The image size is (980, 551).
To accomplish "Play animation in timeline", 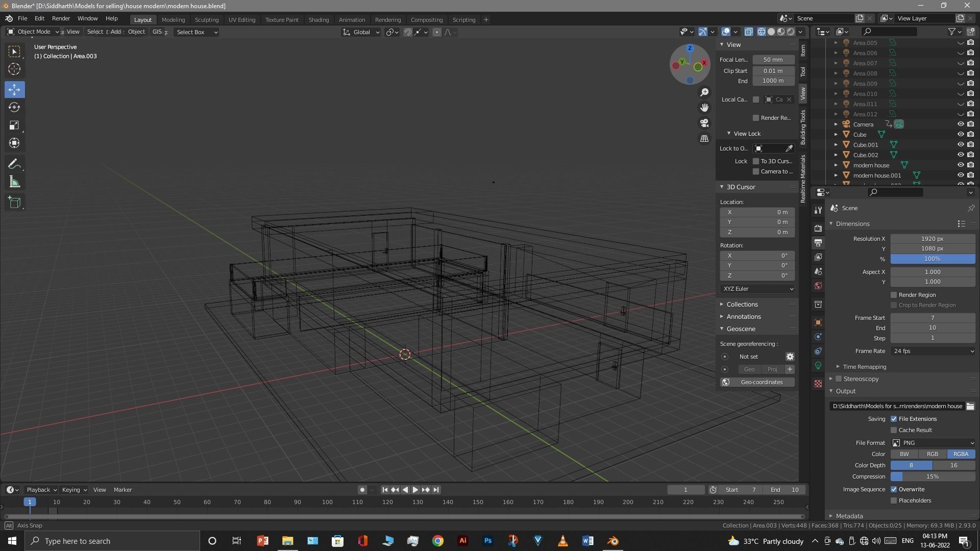I will pyautogui.click(x=415, y=490).
